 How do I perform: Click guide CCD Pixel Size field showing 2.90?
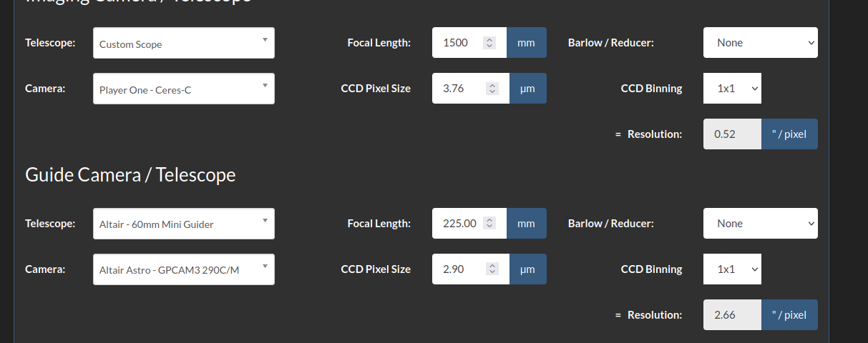[458, 269]
